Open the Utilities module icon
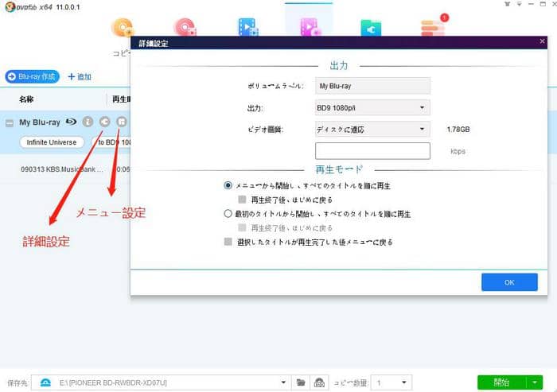 pos(371,28)
